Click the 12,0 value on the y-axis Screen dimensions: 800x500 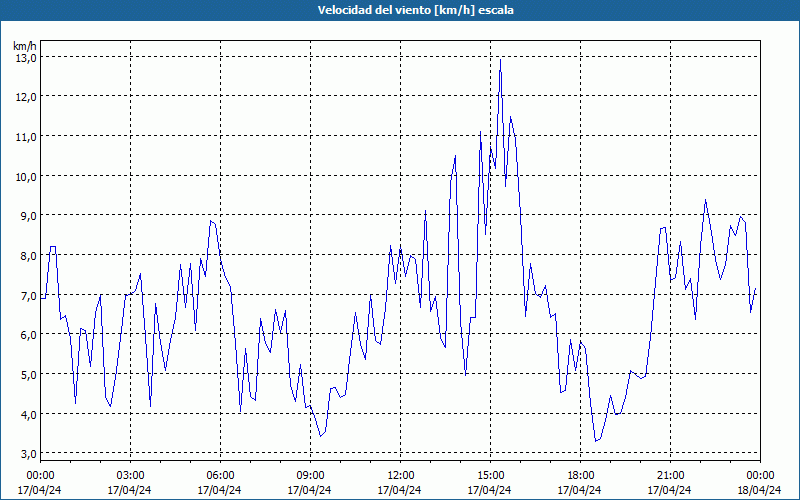coord(25,97)
